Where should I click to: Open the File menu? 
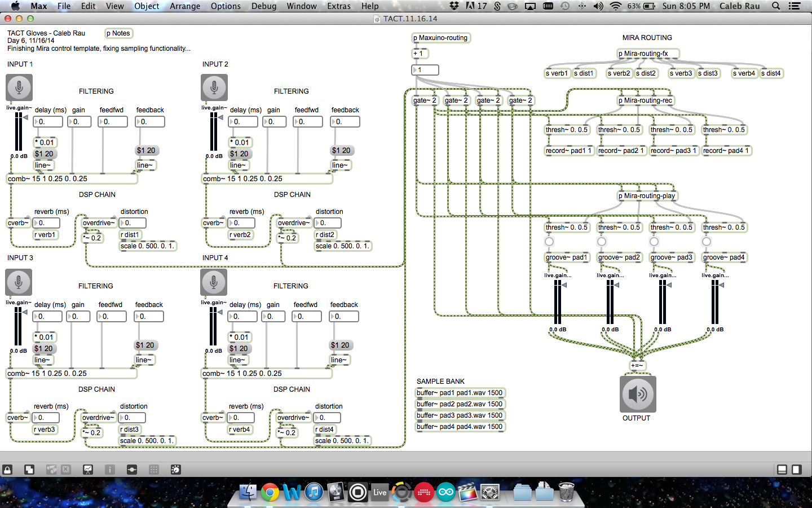point(64,6)
